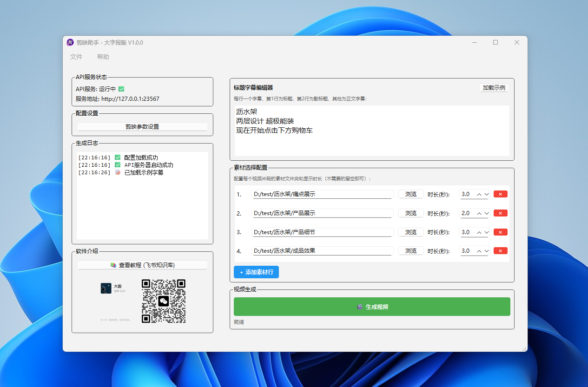Click the app logo in title bar

coord(70,43)
